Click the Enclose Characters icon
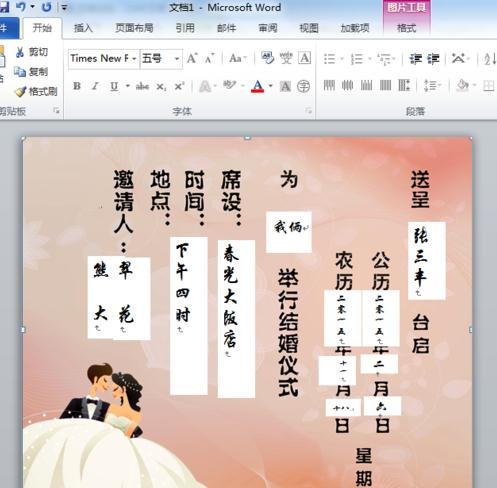497x488 pixels. (x=303, y=86)
